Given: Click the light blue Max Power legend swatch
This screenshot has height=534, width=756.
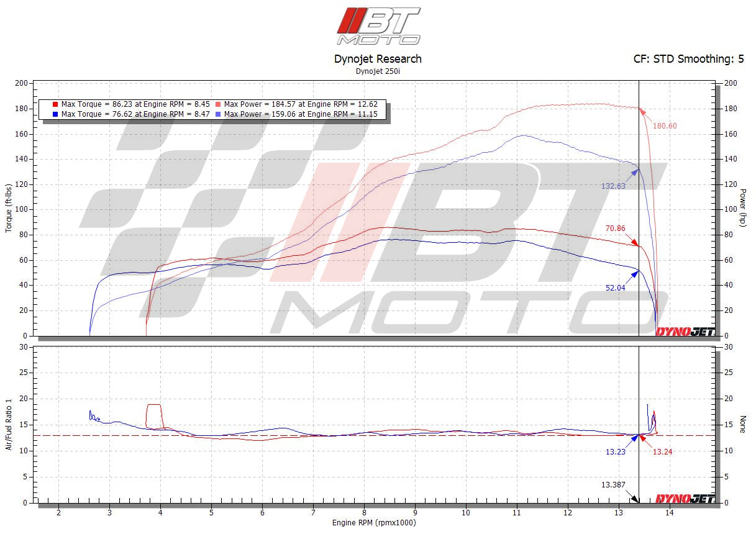Looking at the screenshot, I should tap(219, 114).
